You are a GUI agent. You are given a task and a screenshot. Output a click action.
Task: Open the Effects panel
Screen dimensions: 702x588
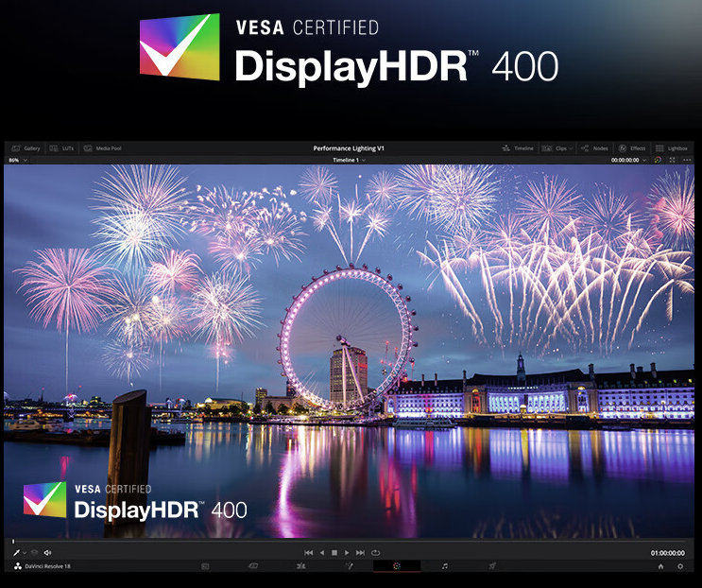coord(633,148)
